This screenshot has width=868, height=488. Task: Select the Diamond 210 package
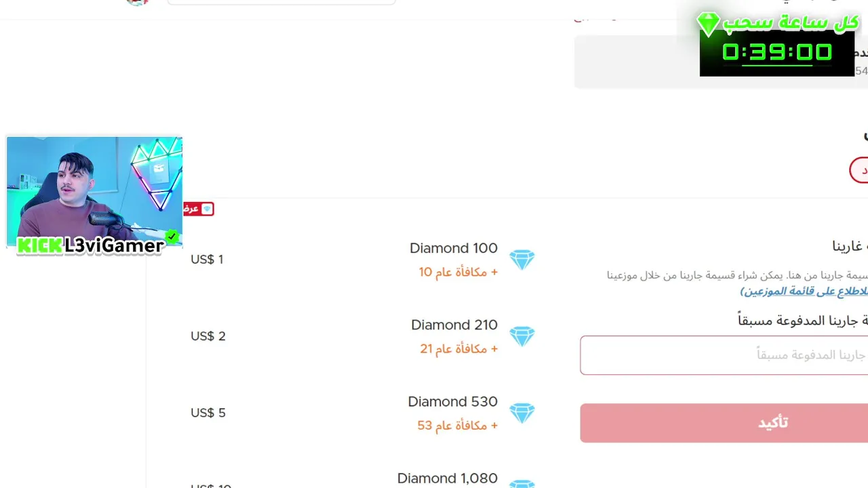pos(454,325)
